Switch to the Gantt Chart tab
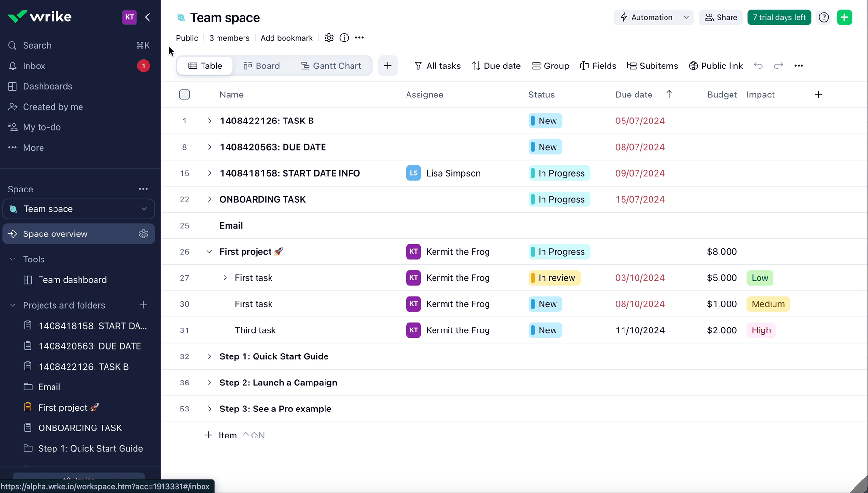Image resolution: width=868 pixels, height=493 pixels. [331, 66]
